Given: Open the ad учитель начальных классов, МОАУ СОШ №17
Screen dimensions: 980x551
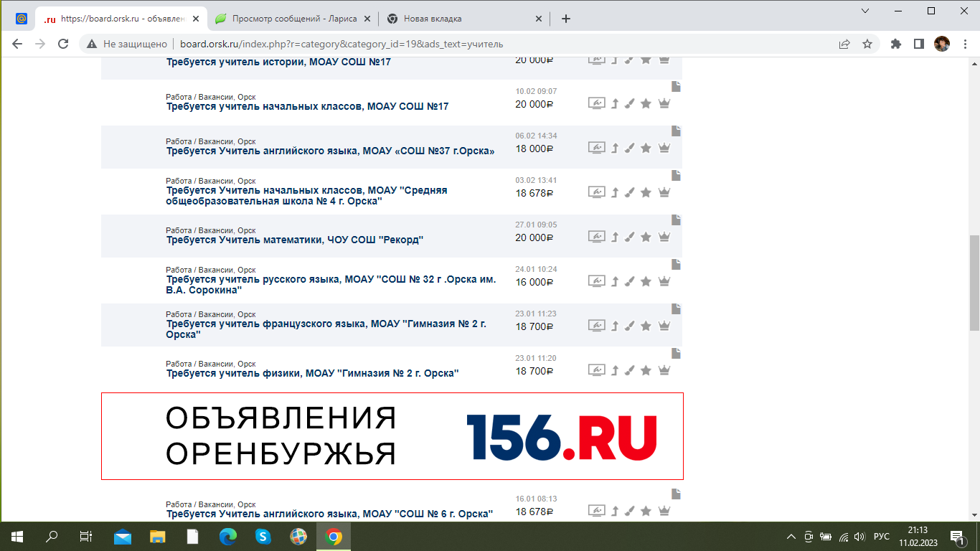Looking at the screenshot, I should click(x=308, y=106).
